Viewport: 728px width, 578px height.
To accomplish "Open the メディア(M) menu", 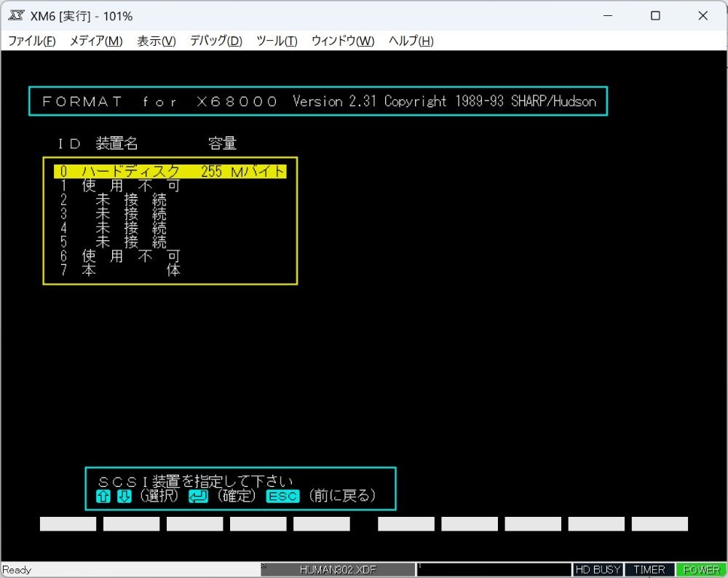I will (95, 41).
